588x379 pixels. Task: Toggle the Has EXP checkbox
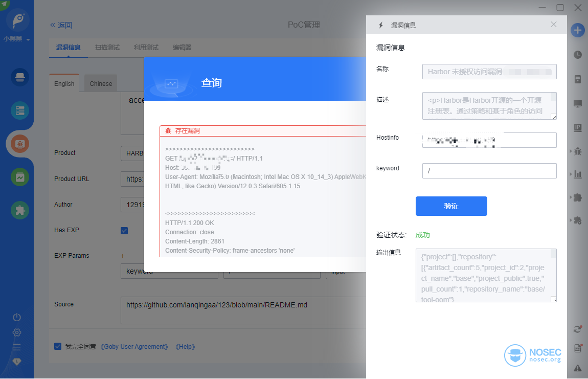click(x=124, y=231)
